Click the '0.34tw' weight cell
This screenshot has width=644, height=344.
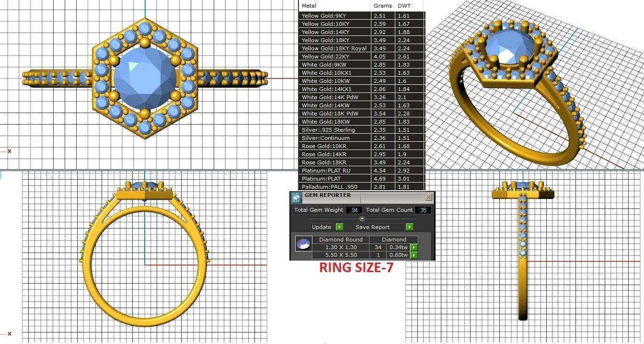(x=398, y=248)
